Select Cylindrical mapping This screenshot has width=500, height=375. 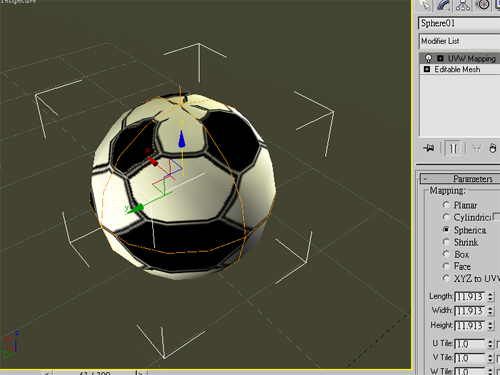(446, 217)
